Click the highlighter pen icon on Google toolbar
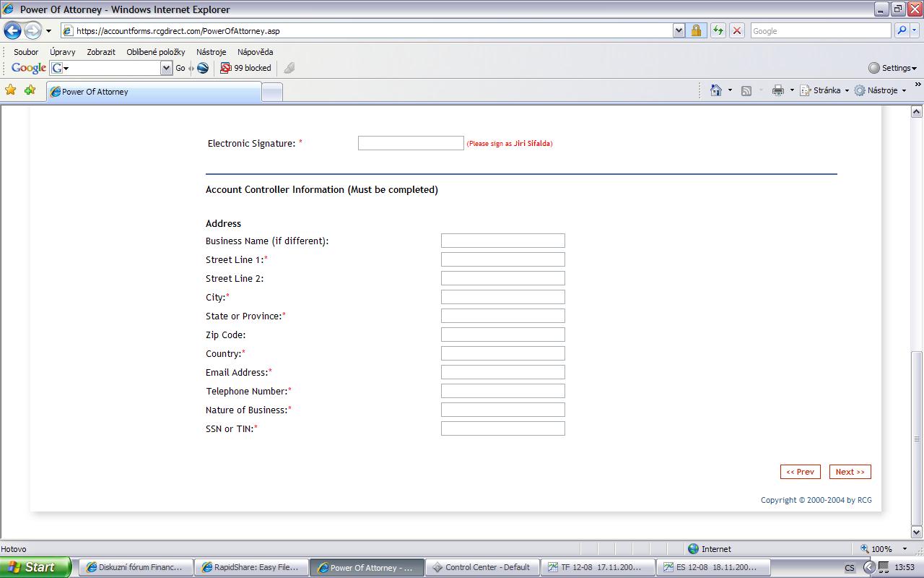 click(x=289, y=68)
